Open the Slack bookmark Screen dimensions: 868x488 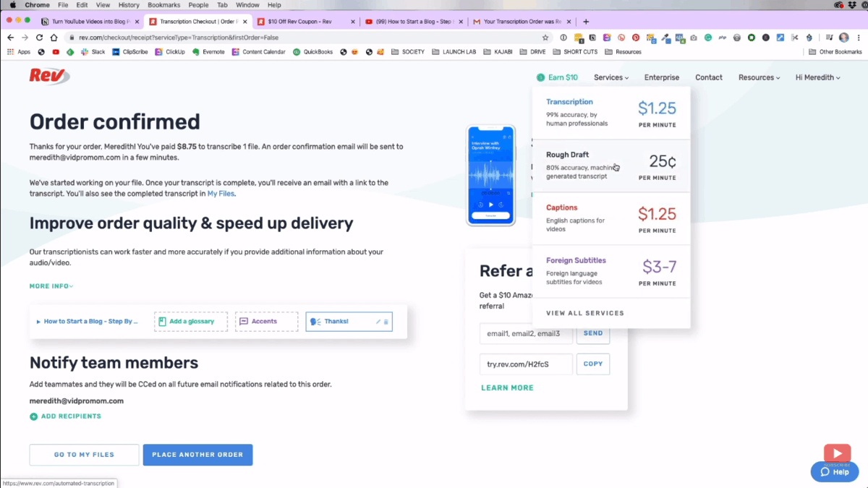[x=93, y=52]
